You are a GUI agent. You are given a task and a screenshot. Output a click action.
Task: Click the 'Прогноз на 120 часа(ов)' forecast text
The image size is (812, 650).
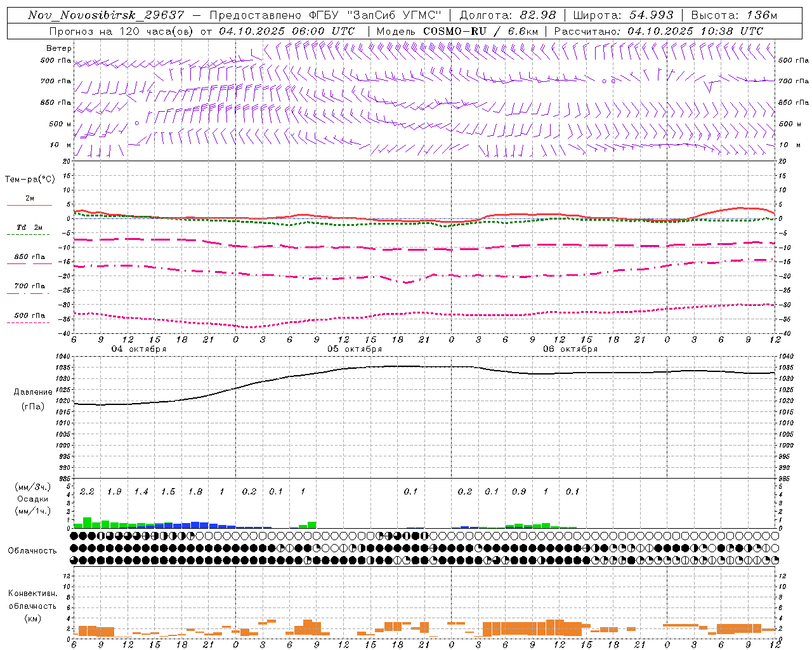[x=122, y=31]
